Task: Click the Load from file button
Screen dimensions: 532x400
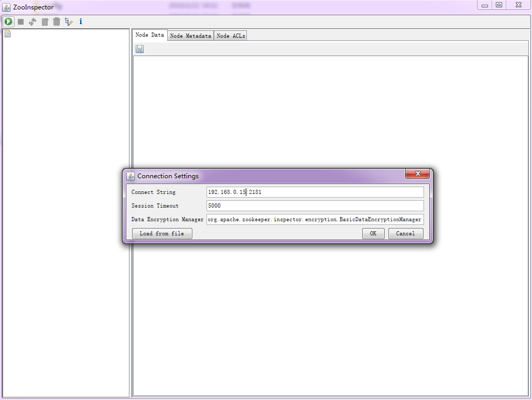Action: pos(162,233)
